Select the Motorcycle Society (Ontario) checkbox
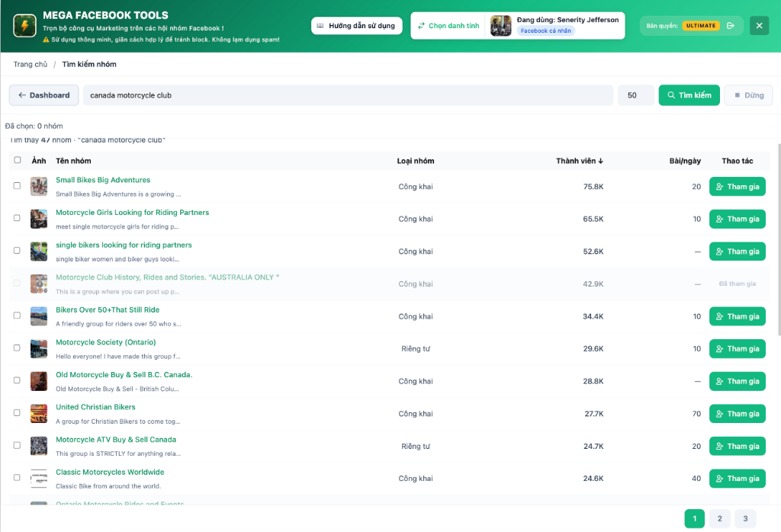Viewport: 781px width, 532px height. (x=17, y=348)
